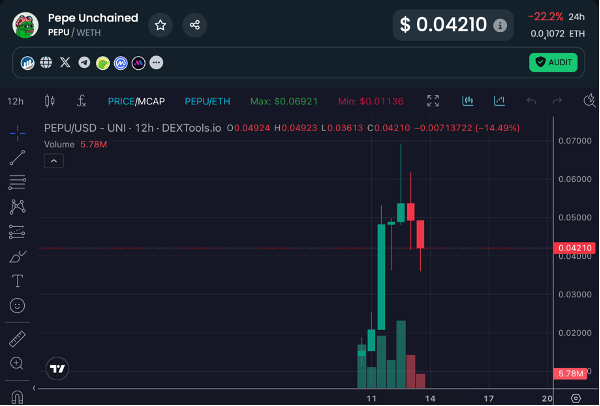The height and width of the screenshot is (406, 600).
Task: Click the 17 date label on time axis
Action: click(x=489, y=399)
